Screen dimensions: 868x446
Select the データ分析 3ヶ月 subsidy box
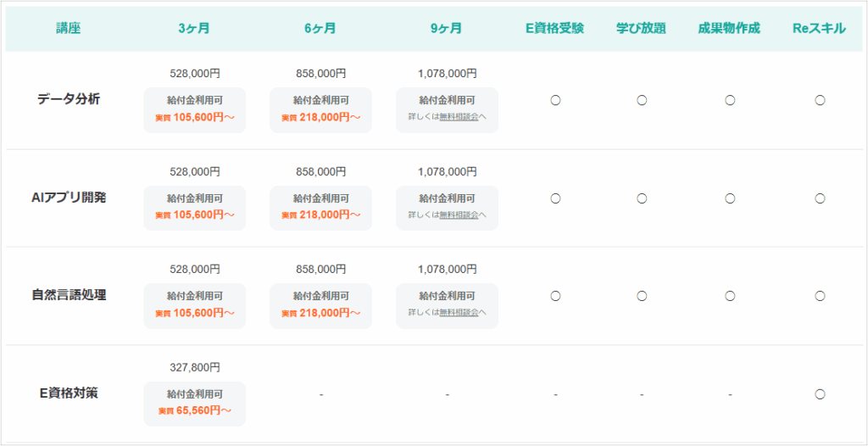pos(195,110)
